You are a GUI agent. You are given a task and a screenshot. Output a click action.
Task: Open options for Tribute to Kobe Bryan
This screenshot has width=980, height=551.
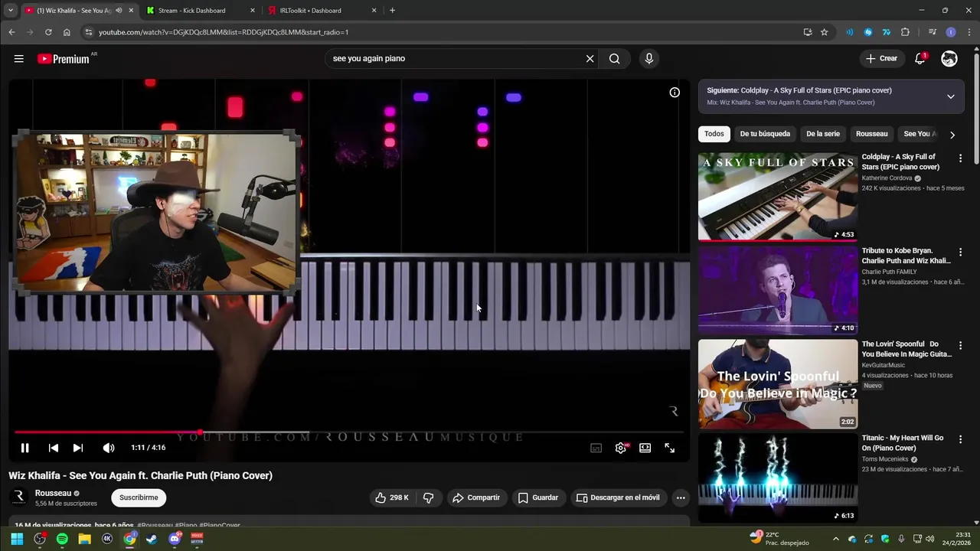coord(960,252)
